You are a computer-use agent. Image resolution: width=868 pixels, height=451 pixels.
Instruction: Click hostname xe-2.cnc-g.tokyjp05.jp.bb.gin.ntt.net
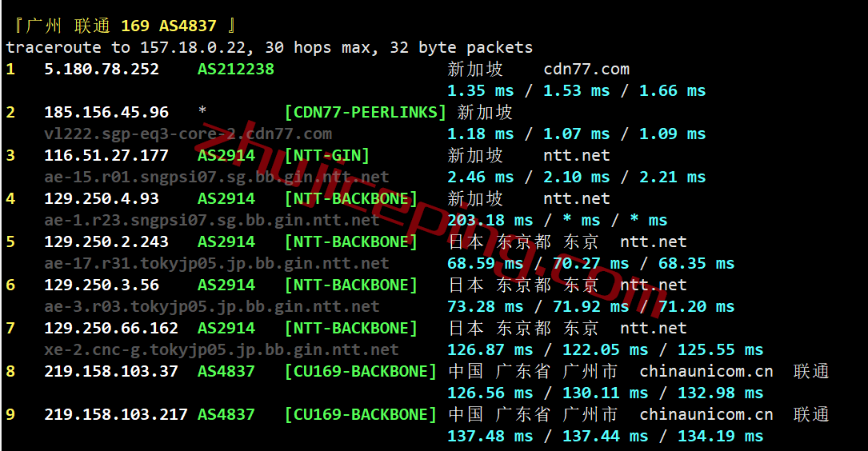[x=222, y=349]
